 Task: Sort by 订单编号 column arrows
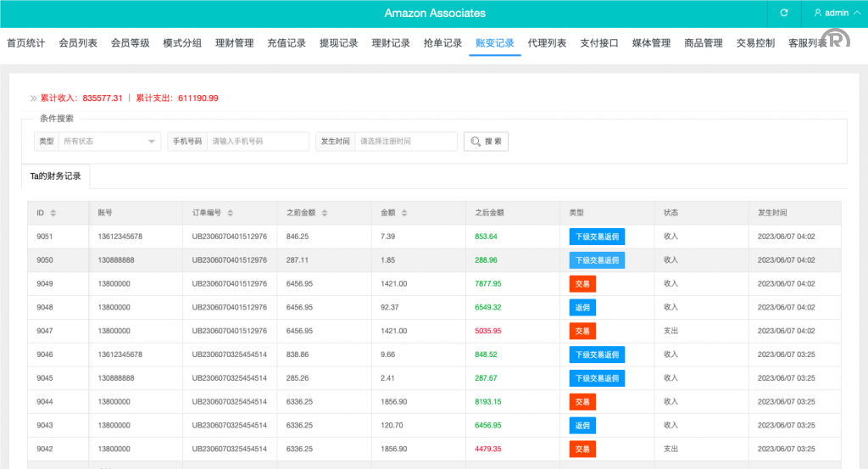tap(231, 213)
